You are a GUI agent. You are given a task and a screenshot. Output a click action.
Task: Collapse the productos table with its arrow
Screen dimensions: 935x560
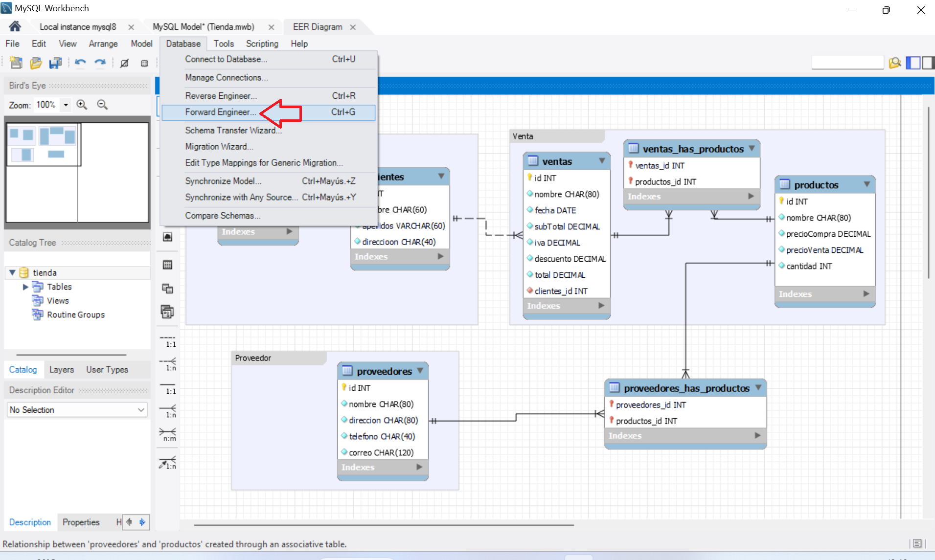(867, 184)
